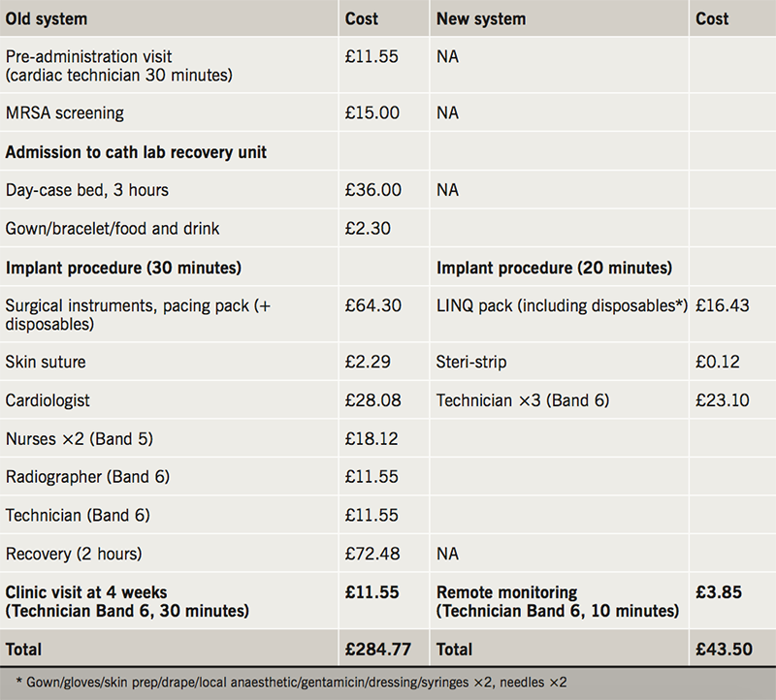Select 'Admission to cath lab recovery unit' heading

(136, 151)
